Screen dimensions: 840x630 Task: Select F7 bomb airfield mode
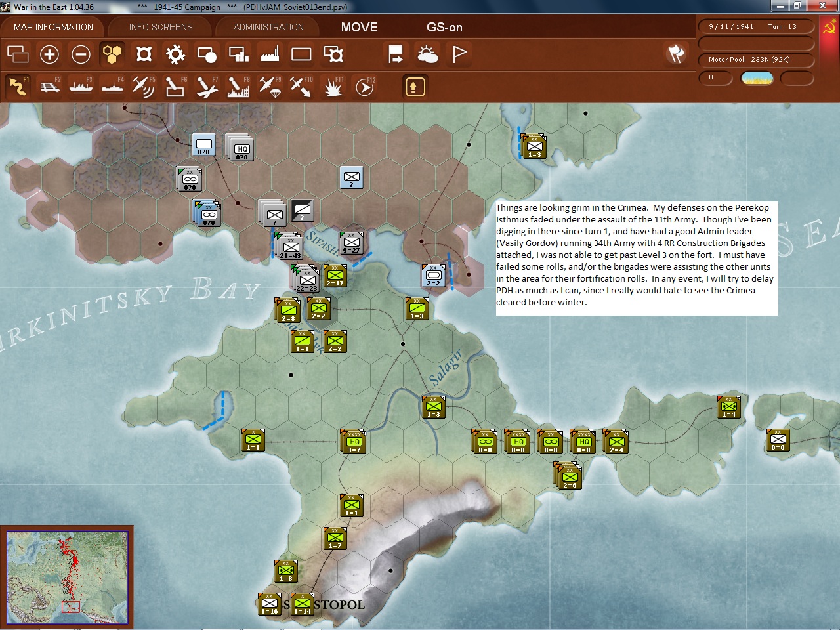point(207,86)
